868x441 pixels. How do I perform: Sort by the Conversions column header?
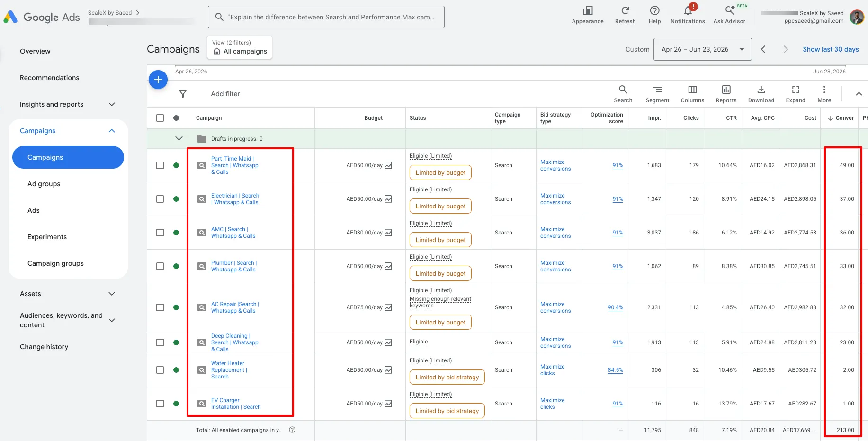[x=841, y=118]
